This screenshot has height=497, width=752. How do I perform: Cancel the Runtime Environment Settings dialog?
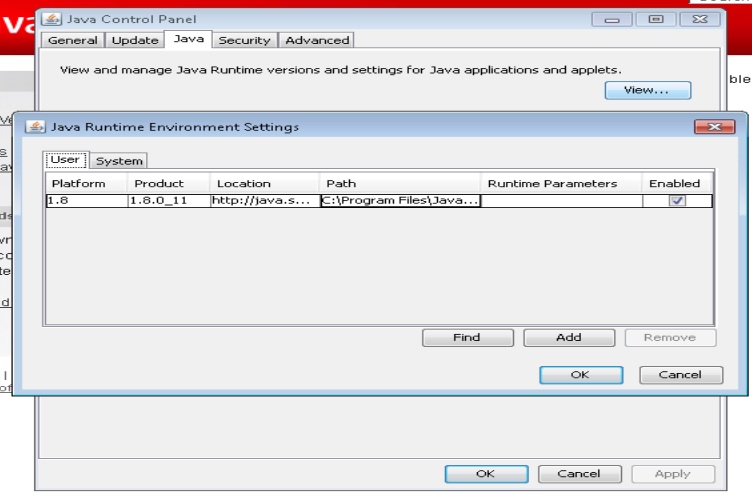click(681, 375)
